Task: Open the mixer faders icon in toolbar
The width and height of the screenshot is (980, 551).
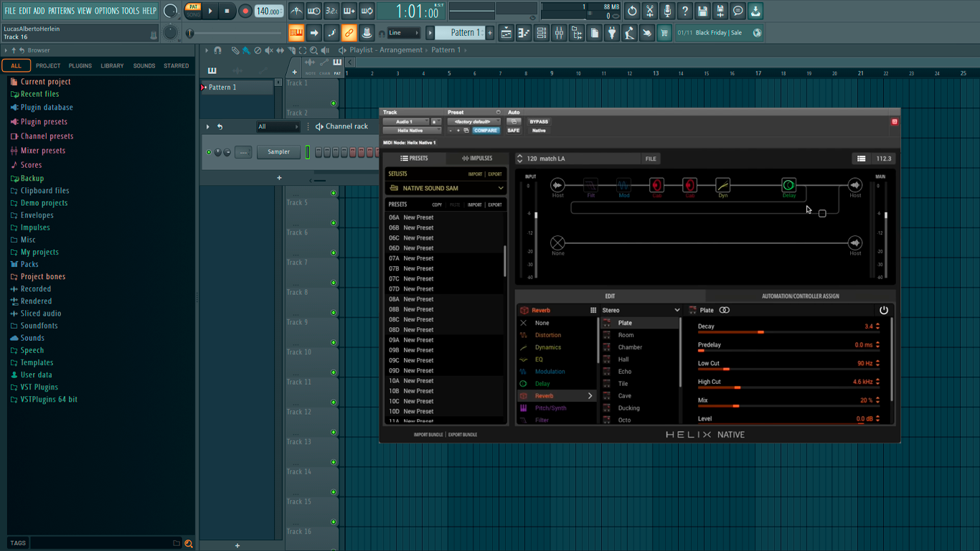Action: pos(559,33)
